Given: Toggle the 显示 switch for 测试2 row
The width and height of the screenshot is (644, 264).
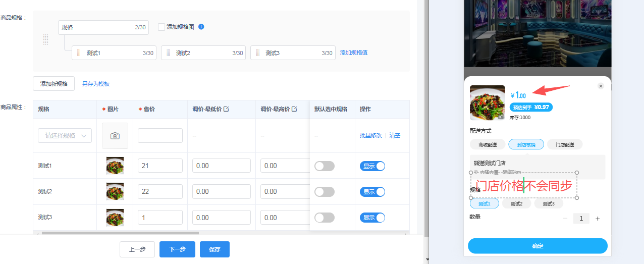Looking at the screenshot, I should [x=372, y=192].
